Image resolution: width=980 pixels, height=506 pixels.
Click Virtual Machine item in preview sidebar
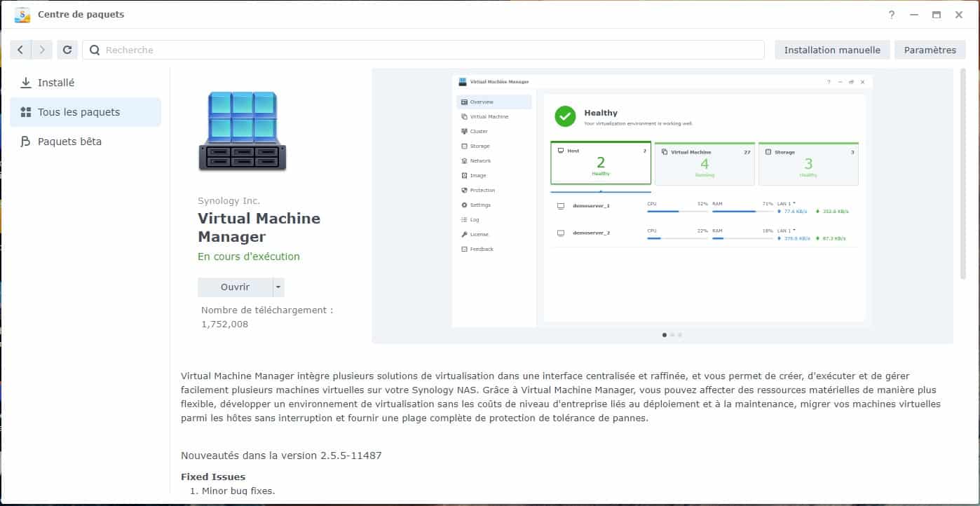(x=494, y=117)
